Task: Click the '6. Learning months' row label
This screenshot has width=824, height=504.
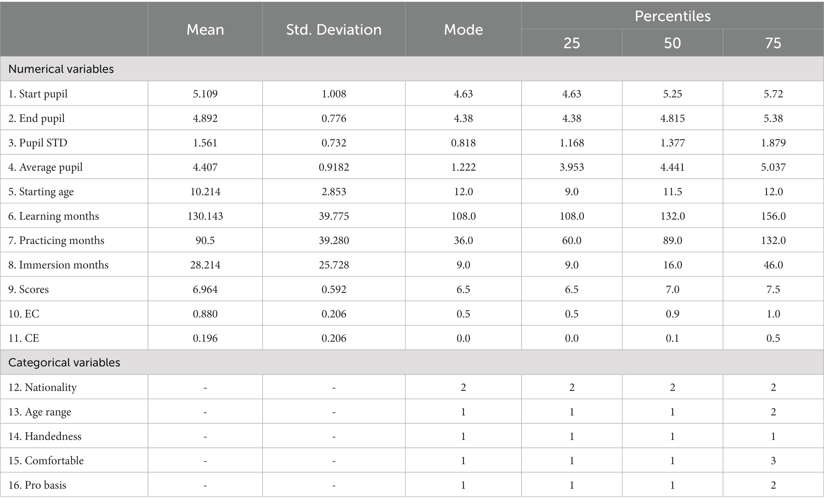Action: (x=54, y=216)
